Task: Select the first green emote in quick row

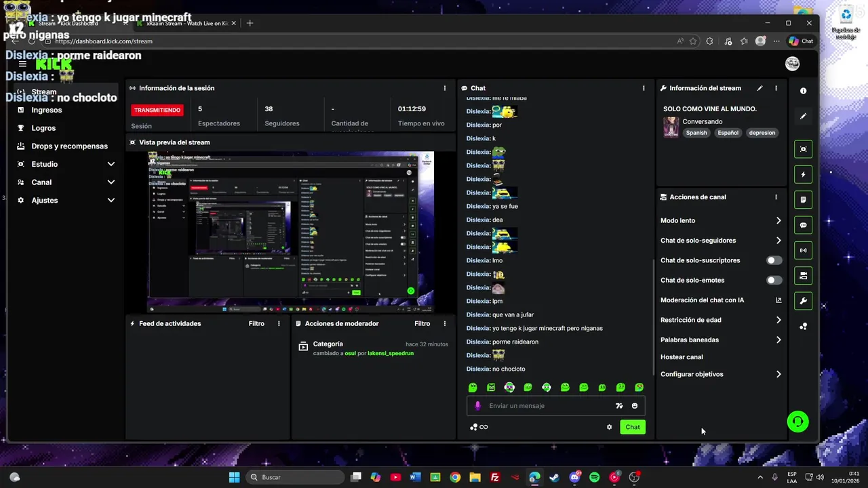Action: click(x=473, y=388)
